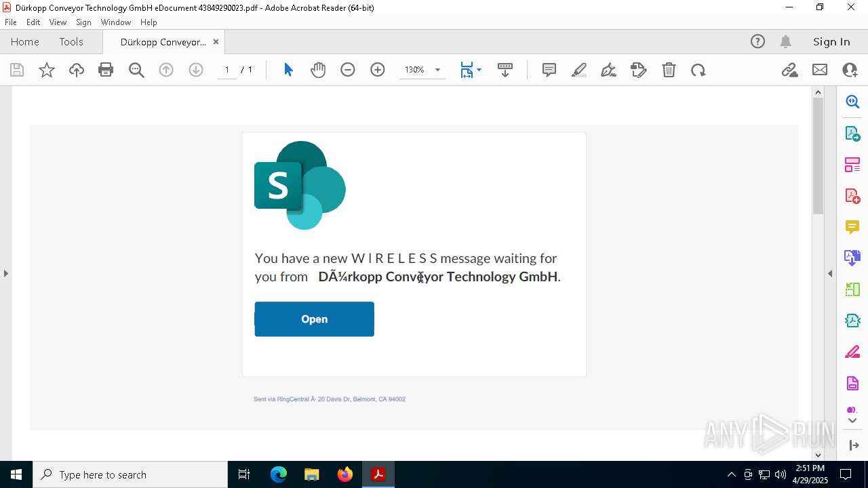Click the upload to cloud icon
Viewport: 868px width, 488px height.
click(77, 70)
